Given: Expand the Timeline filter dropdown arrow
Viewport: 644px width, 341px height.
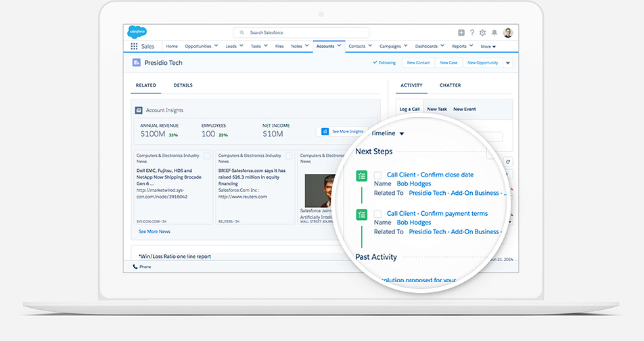Looking at the screenshot, I should (x=402, y=134).
